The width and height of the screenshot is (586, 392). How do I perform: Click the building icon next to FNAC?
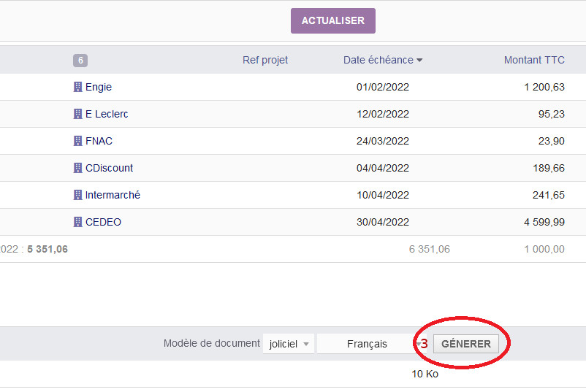click(77, 141)
